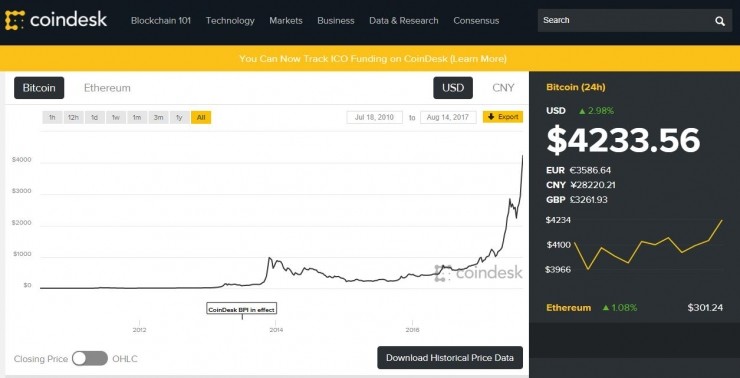Select USD currency option
The width and height of the screenshot is (740, 378).
point(453,88)
